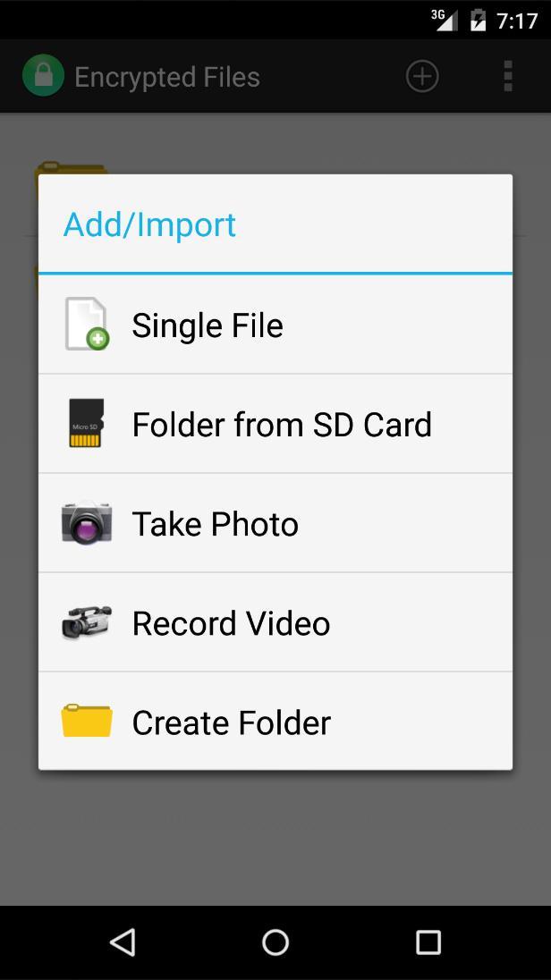Select the Take Photo entry
Viewport: 551px width, 980px height.
[275, 523]
